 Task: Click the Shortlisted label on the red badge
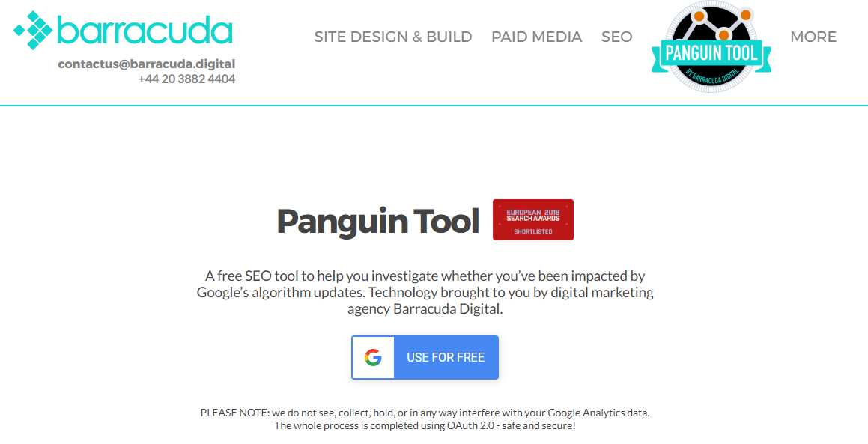(x=533, y=231)
